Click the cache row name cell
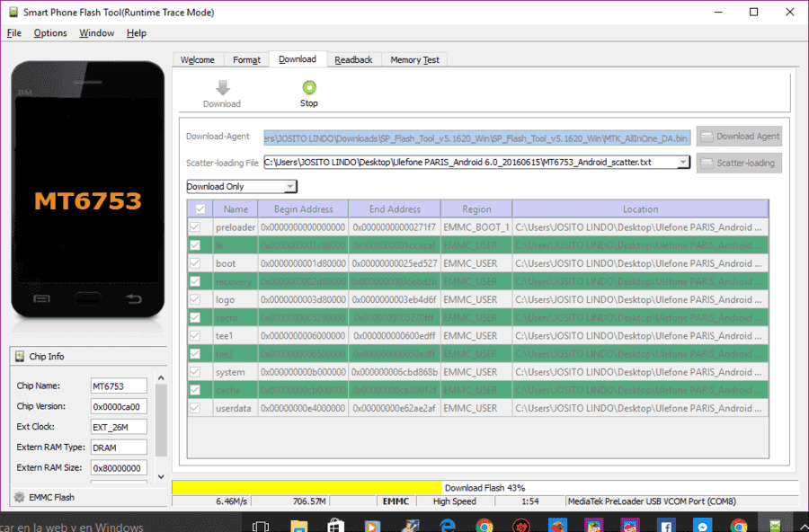The width and height of the screenshot is (809, 532). (236, 390)
